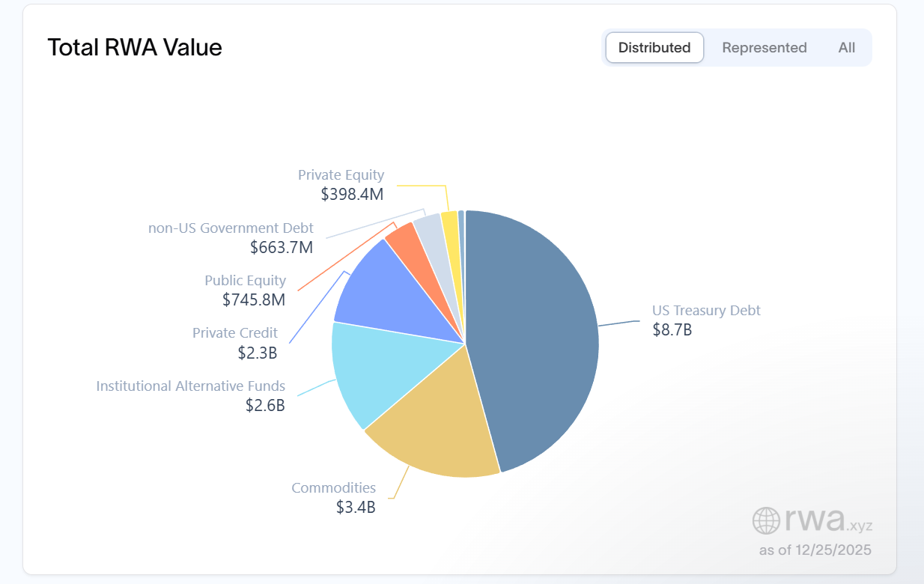Click the non-US Government Debt label
The height and width of the screenshot is (584, 924).
pyautogui.click(x=231, y=228)
